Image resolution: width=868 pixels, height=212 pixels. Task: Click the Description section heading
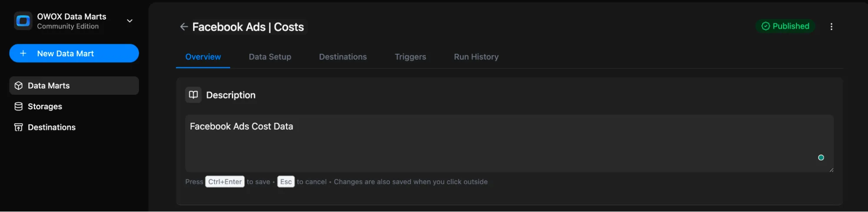coord(231,95)
